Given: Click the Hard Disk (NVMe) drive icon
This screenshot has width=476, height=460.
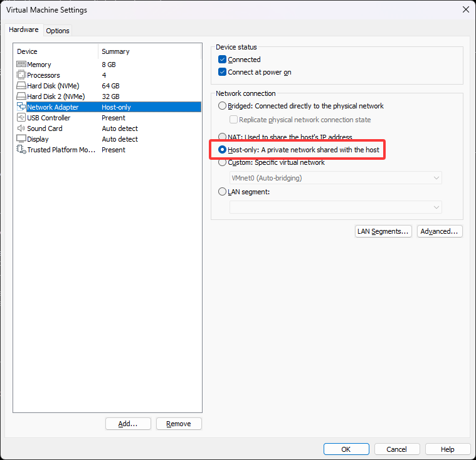Looking at the screenshot, I should click(21, 86).
